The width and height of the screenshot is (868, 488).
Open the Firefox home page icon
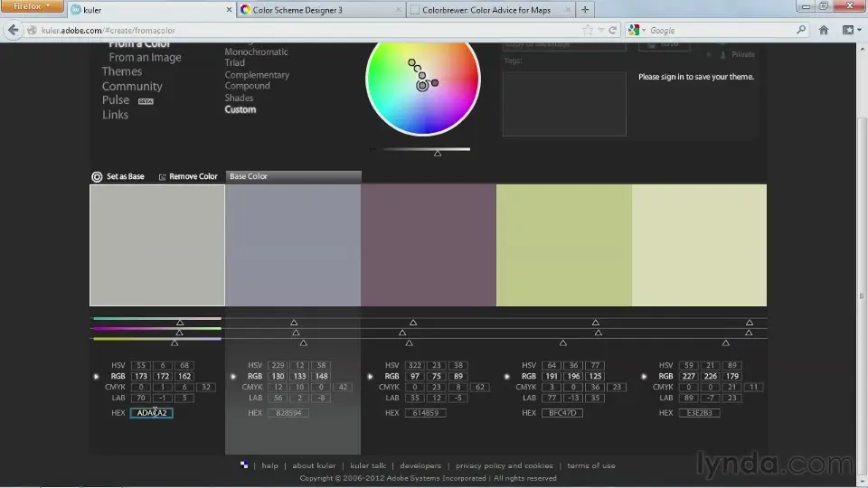click(x=824, y=31)
